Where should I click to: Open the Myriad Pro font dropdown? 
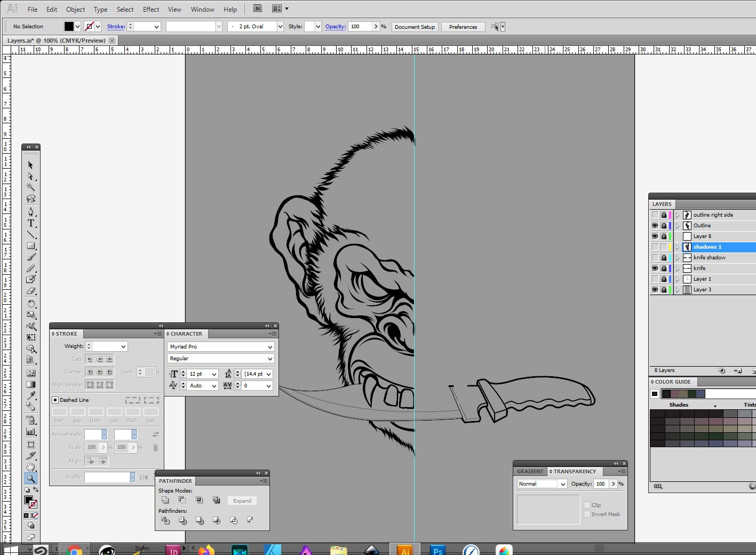click(270, 346)
